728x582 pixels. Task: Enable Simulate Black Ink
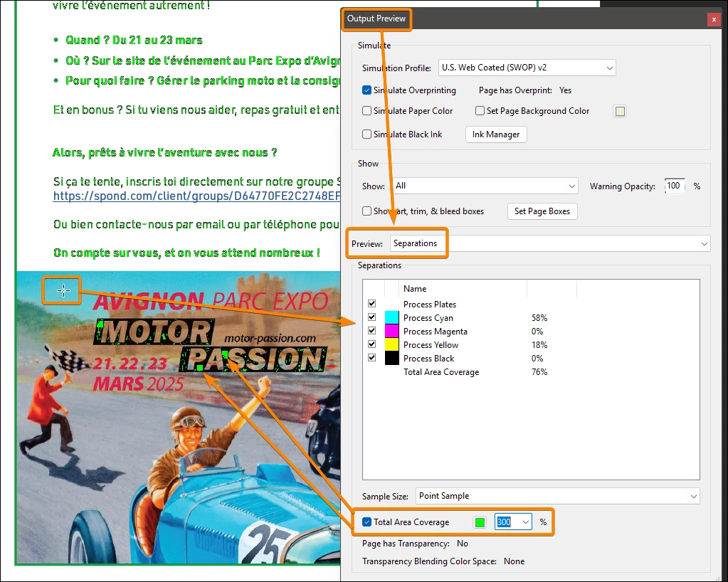[366, 134]
